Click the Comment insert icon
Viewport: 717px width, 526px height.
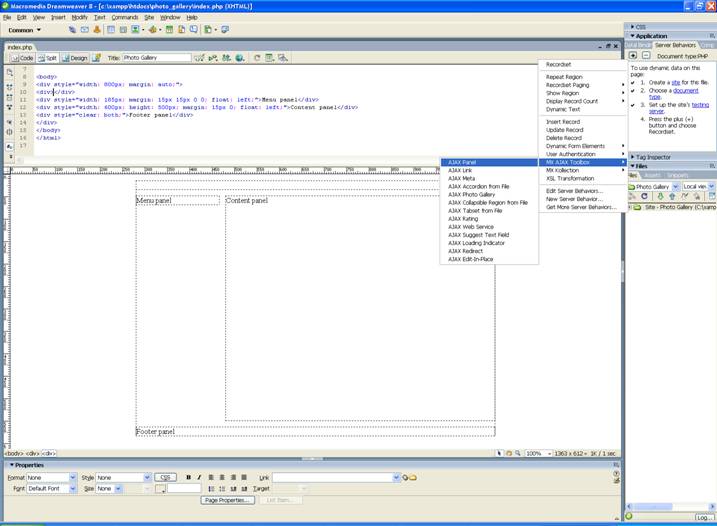(x=194, y=30)
